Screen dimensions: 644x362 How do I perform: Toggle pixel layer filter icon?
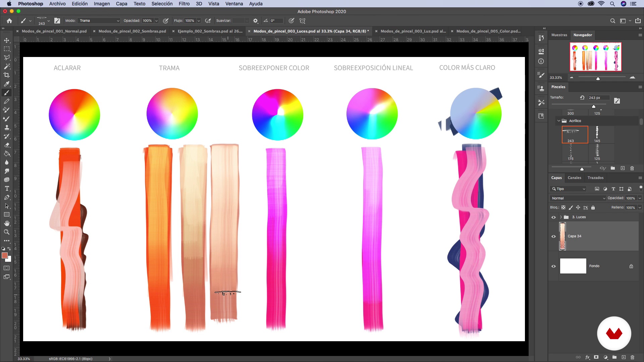[597, 189]
